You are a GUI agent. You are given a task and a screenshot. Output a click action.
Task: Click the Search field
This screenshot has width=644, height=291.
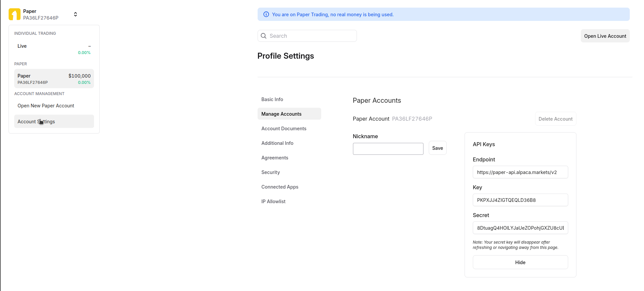[311, 36]
